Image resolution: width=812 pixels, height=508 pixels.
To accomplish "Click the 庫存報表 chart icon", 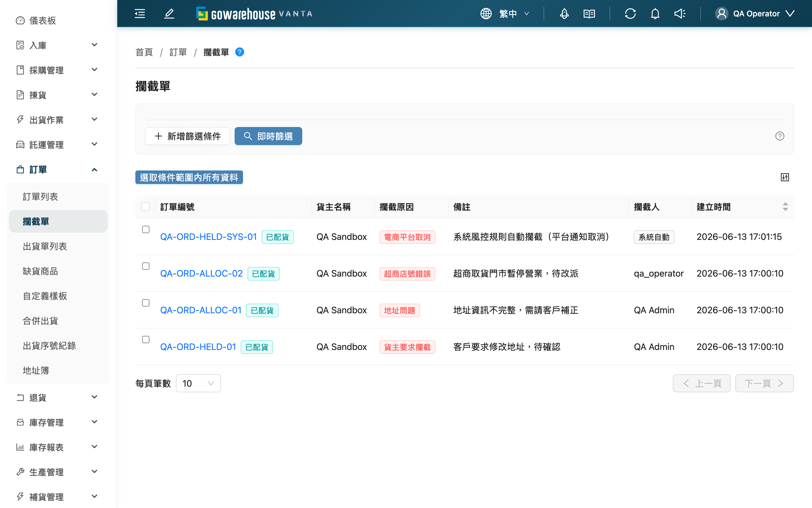I will click(21, 447).
